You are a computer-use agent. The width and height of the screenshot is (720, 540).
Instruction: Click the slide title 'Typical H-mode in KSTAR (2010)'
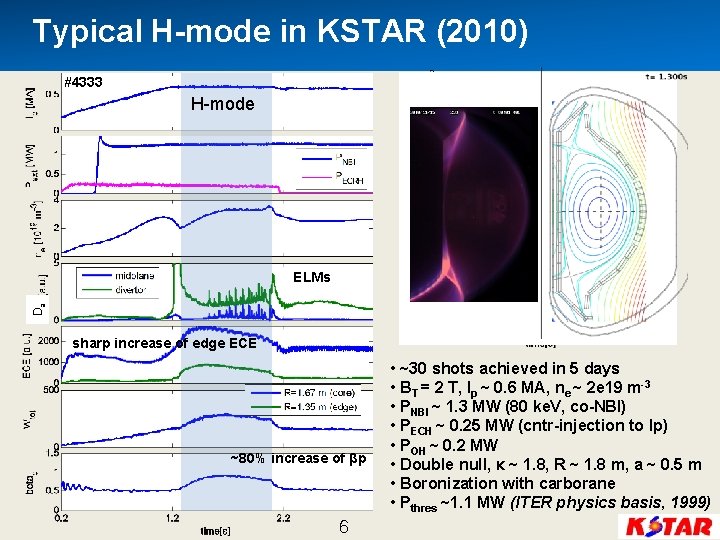tap(281, 32)
